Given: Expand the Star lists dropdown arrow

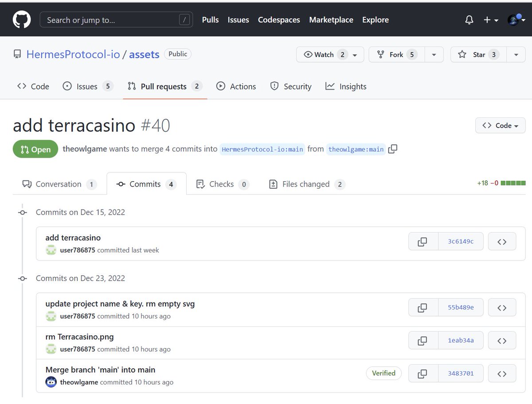Looking at the screenshot, I should (516, 54).
